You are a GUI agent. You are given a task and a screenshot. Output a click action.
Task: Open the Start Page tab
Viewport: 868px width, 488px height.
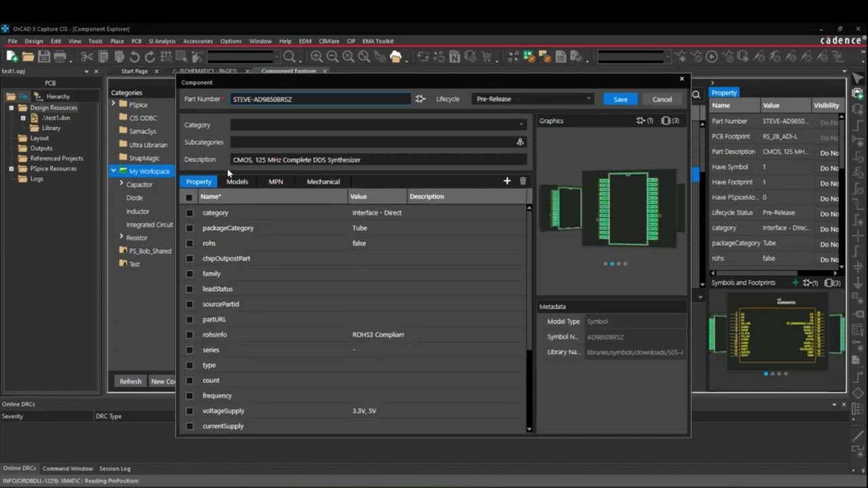[x=134, y=71]
